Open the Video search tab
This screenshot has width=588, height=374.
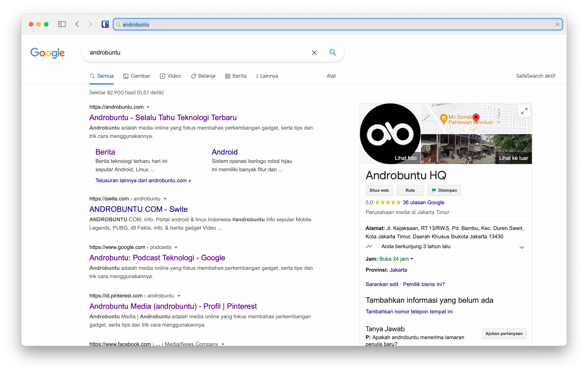[x=170, y=76]
